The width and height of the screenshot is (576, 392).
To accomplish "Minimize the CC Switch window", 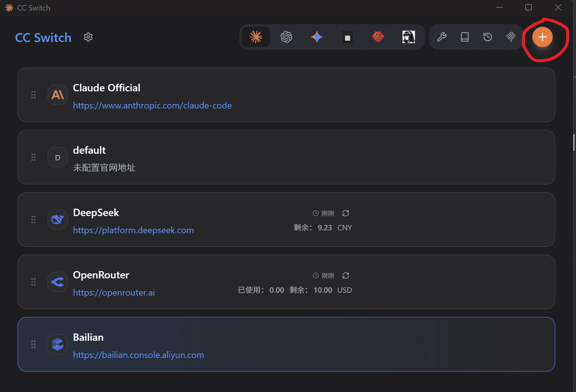I will 500,8.
